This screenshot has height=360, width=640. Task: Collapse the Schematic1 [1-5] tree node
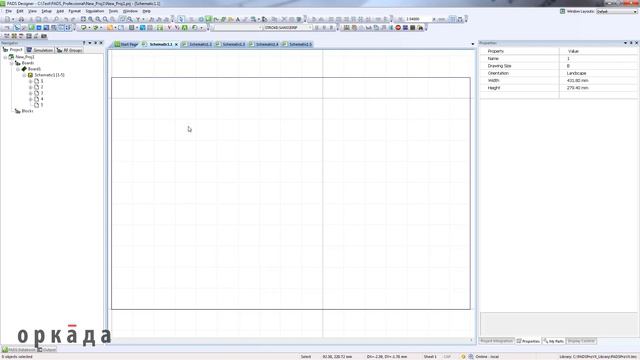[24, 75]
